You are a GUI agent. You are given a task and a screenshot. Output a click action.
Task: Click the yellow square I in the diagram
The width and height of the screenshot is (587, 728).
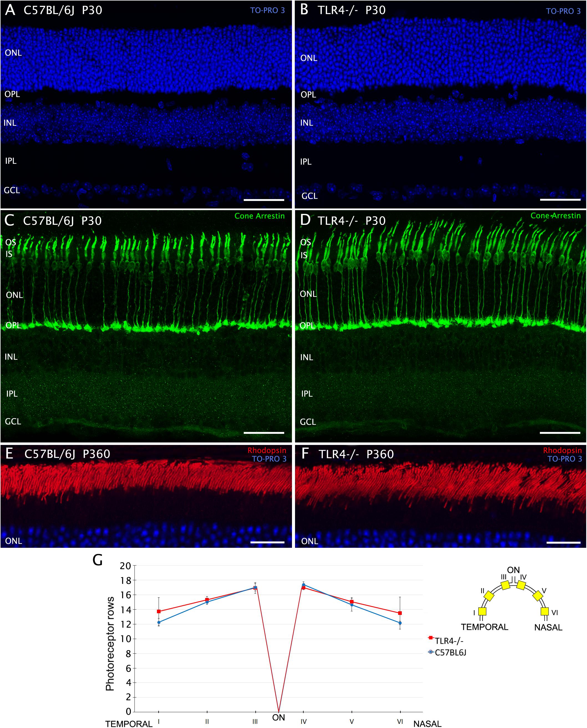482,611
